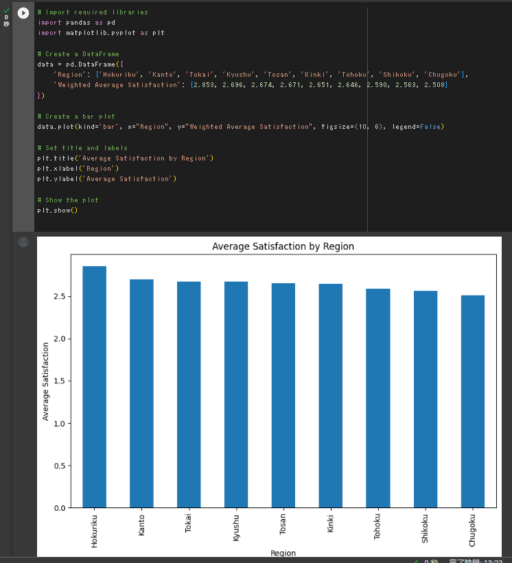The height and width of the screenshot is (563, 512).
Task: Click the plt.show() code line
Action: tap(57, 210)
